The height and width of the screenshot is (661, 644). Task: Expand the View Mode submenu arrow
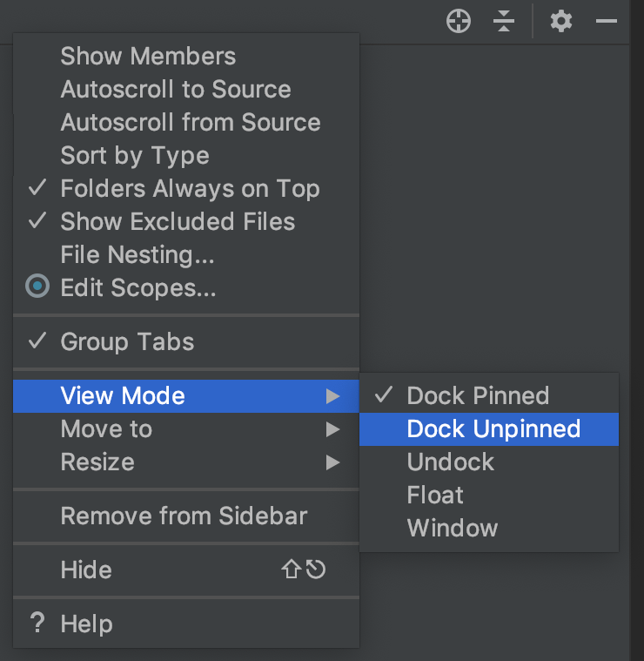coord(332,396)
